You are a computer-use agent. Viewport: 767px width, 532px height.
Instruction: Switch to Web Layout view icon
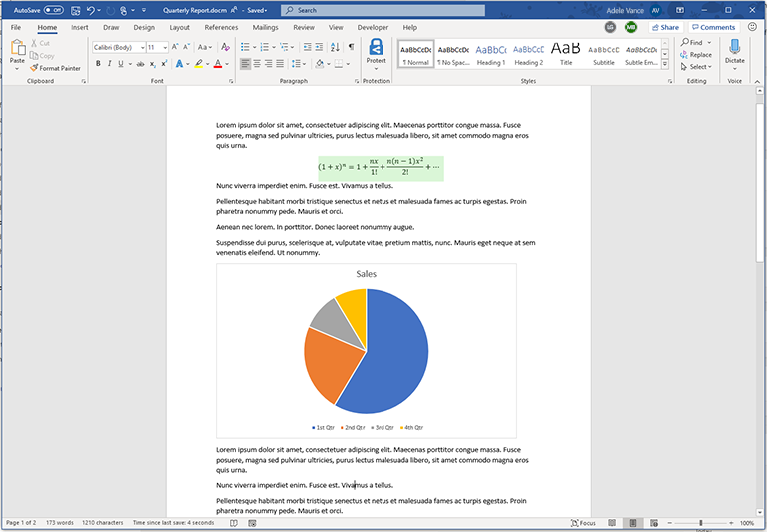(x=654, y=523)
